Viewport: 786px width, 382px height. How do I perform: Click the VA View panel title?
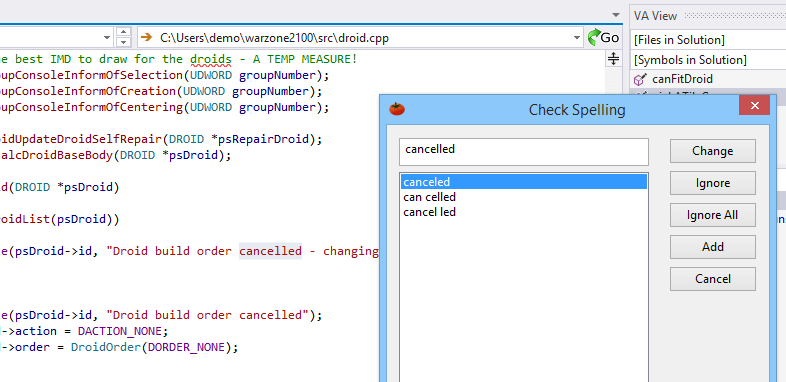[655, 16]
